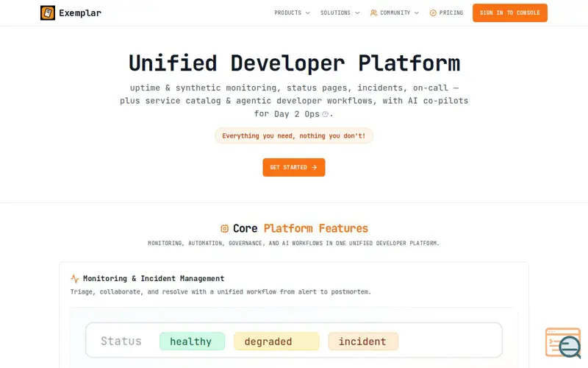Image resolution: width=588 pixels, height=368 pixels.
Task: Select the degraded status pill
Action: (x=276, y=341)
